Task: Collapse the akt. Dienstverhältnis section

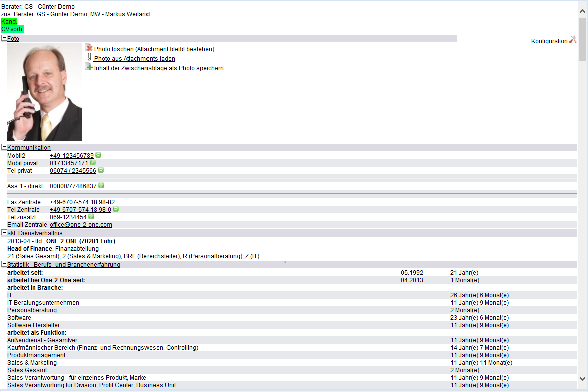Action: tap(4, 233)
